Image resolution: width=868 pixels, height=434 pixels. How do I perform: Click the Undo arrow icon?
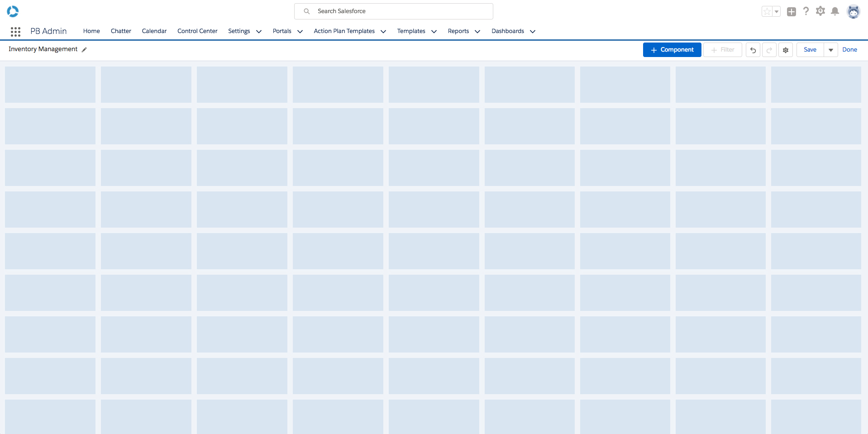coord(753,50)
